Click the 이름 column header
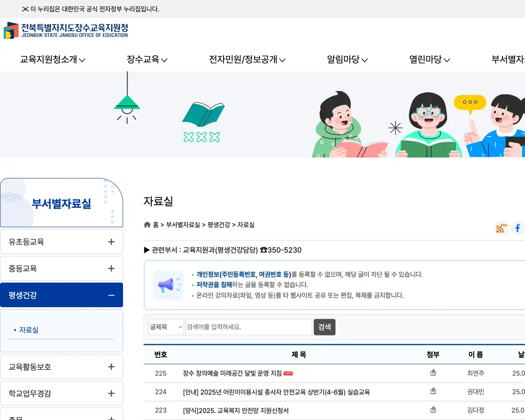Image resolution: width=525 pixels, height=420 pixels. click(476, 354)
